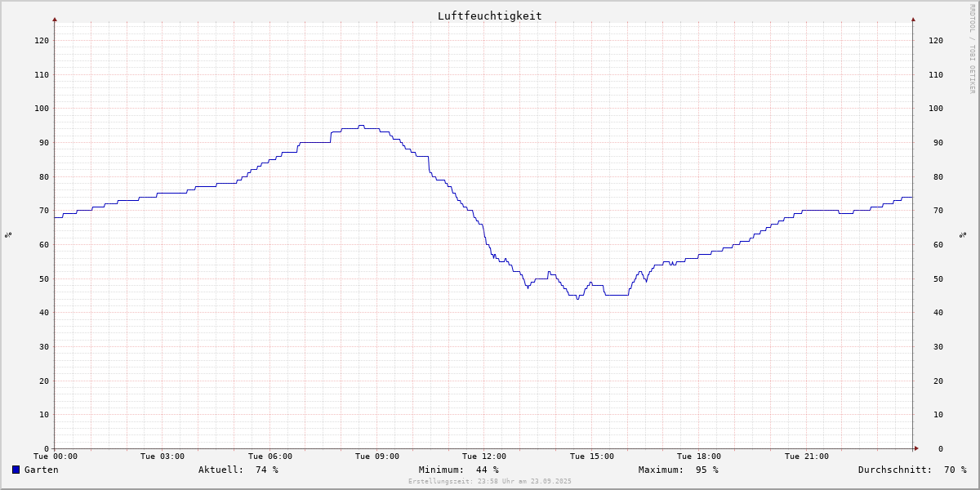
Task: Click the arrow atop the right y-axis
Action: (x=913, y=19)
